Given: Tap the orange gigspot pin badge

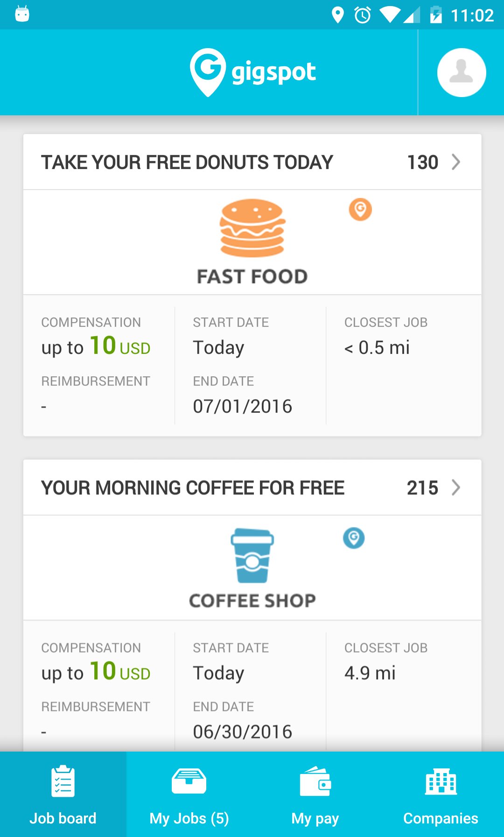Looking at the screenshot, I should [360, 210].
